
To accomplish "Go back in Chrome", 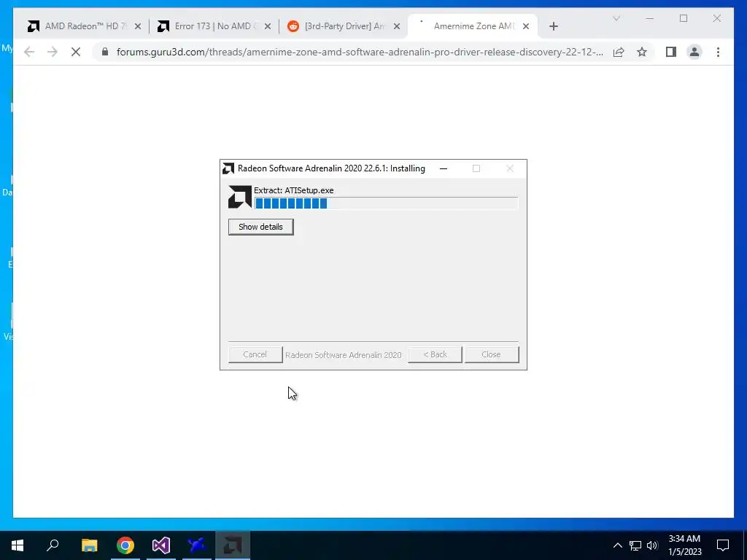I will (x=29, y=52).
